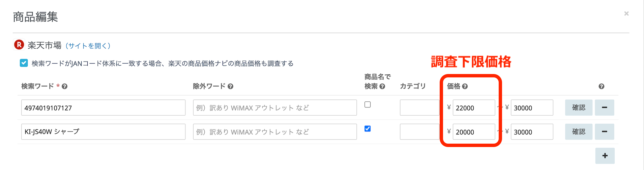Click the search word field containing 4974019107127
Screen dimensions: 644x170
[x=103, y=107]
